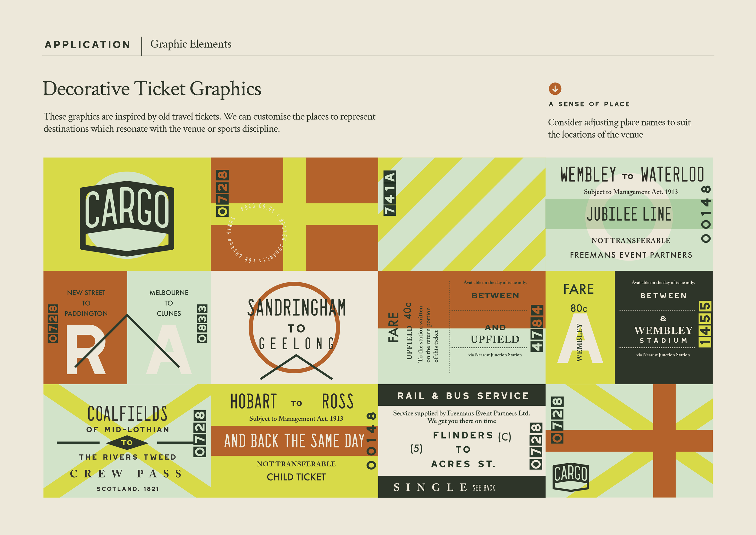Screen dimensions: 756x535
Task: Click 'Available on the day' on dark ticket
Action: tap(663, 282)
